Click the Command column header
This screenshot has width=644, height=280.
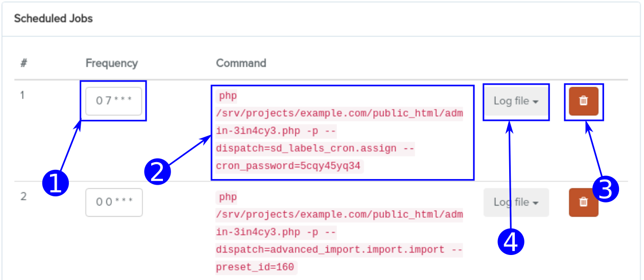[241, 63]
